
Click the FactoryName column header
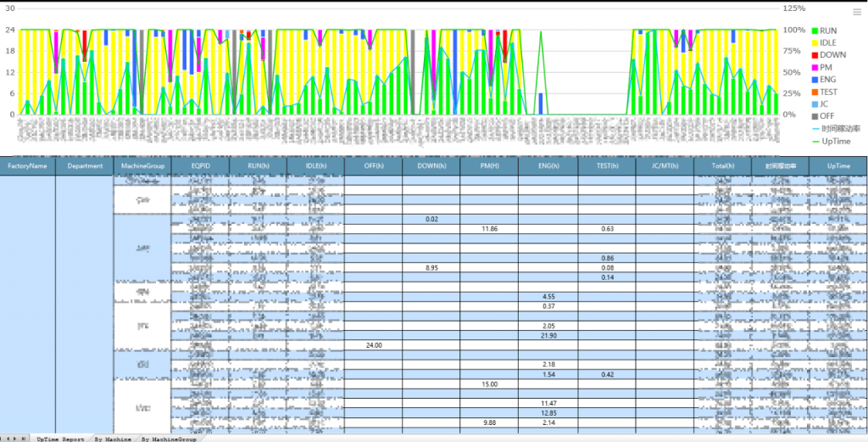tap(28, 165)
